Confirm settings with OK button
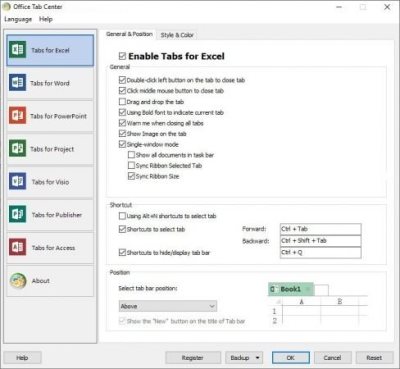 (291, 358)
